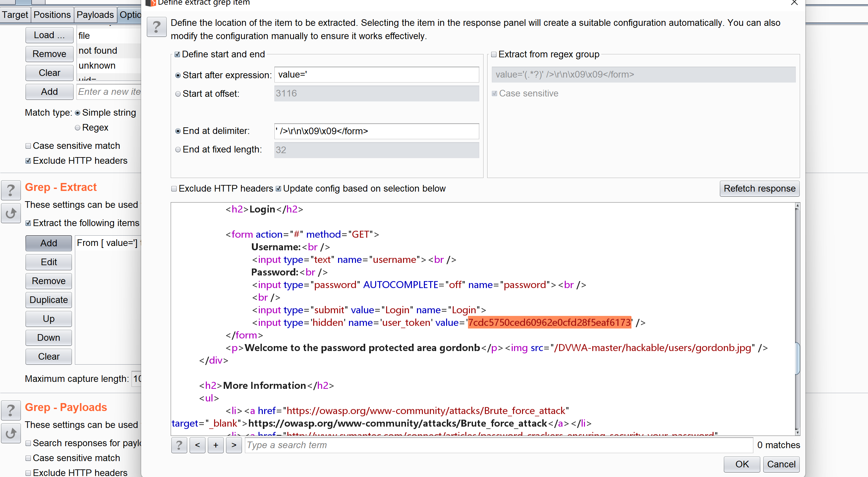Open dialog help question mark icon
Screen dimensions: 868x477
[x=156, y=27]
